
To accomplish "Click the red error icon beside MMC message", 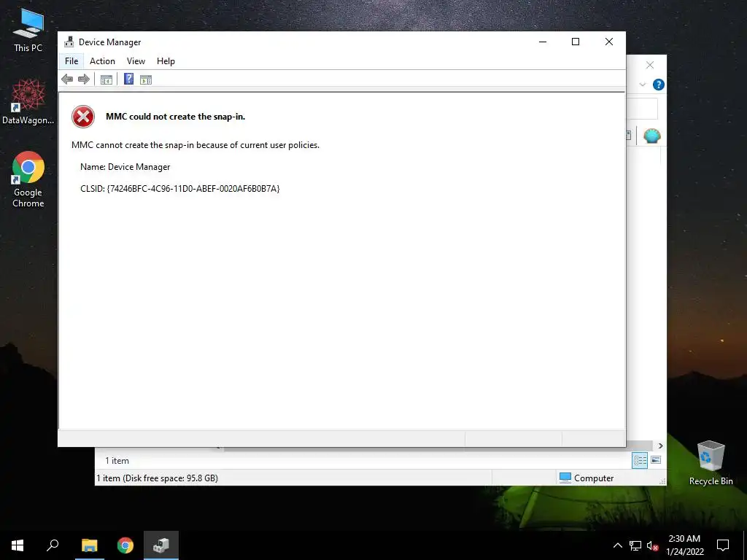I will pos(83,117).
